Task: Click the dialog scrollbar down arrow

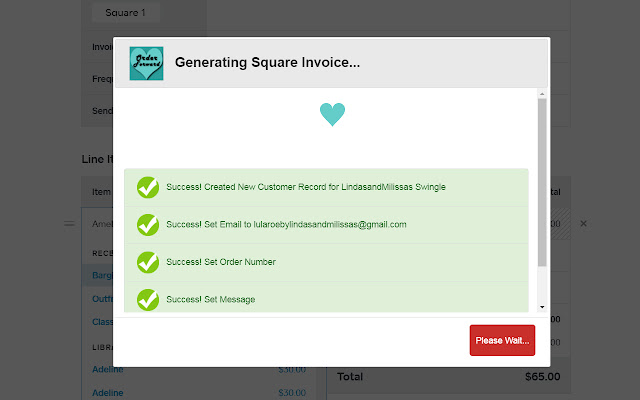Action: (542, 307)
